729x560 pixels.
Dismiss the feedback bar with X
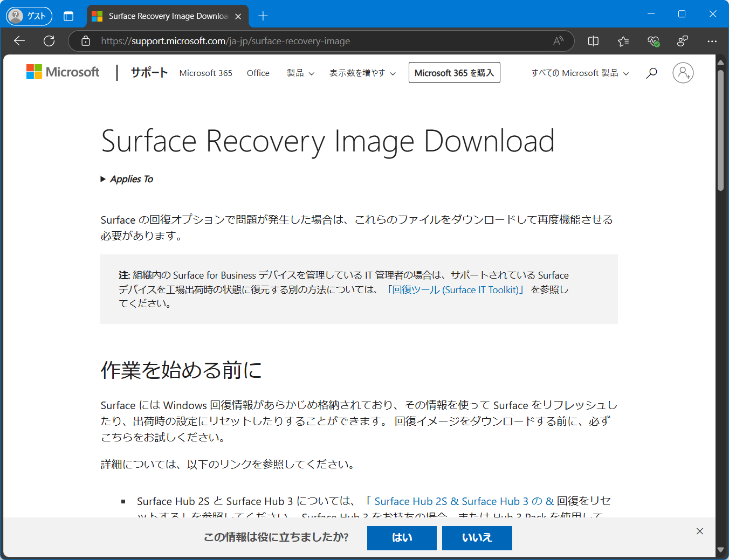point(700,531)
